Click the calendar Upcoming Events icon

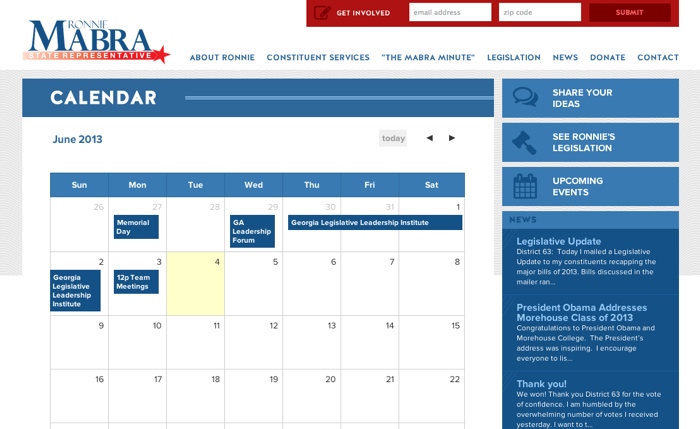coord(525,186)
